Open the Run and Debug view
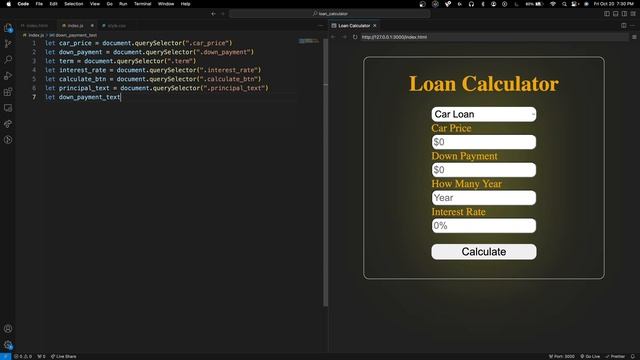Viewport: 640px width, 360px height. point(8,76)
